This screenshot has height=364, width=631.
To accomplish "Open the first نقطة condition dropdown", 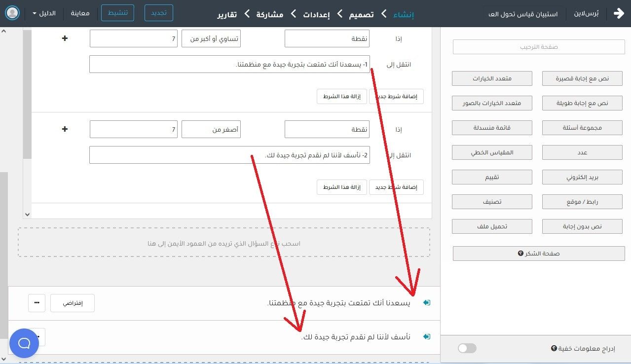I will [x=327, y=39].
